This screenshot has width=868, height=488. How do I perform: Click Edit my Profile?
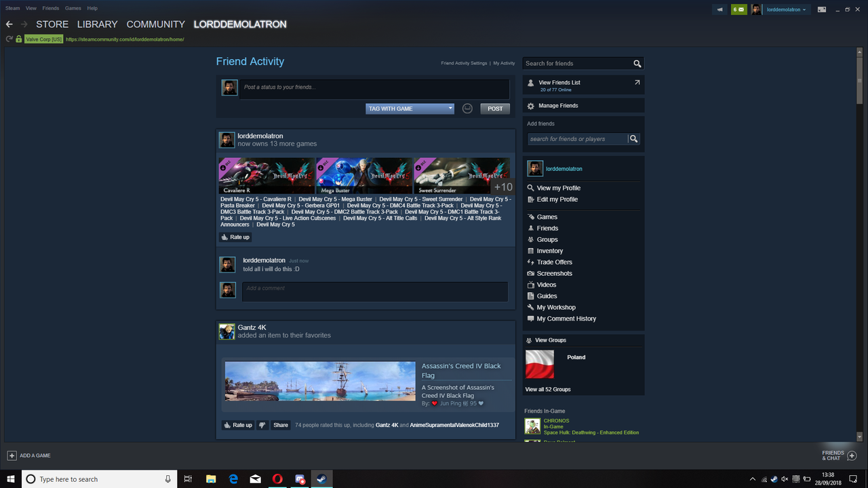pyautogui.click(x=557, y=200)
